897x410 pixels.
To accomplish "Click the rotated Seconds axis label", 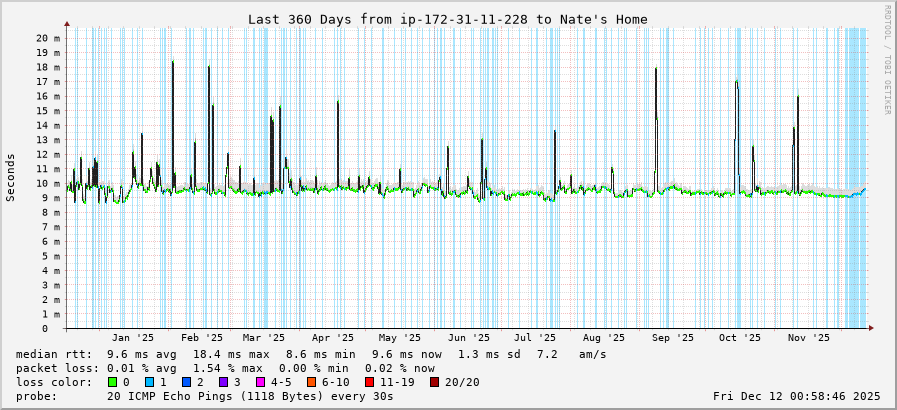I will click(x=11, y=178).
